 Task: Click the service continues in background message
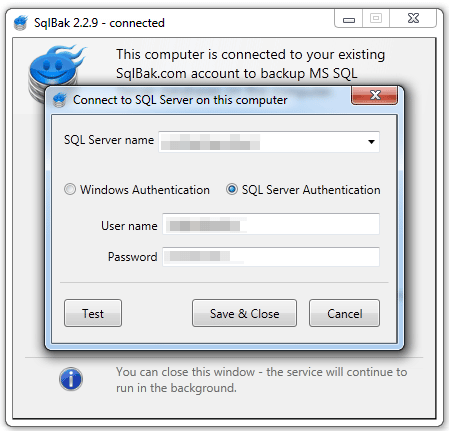(x=261, y=380)
